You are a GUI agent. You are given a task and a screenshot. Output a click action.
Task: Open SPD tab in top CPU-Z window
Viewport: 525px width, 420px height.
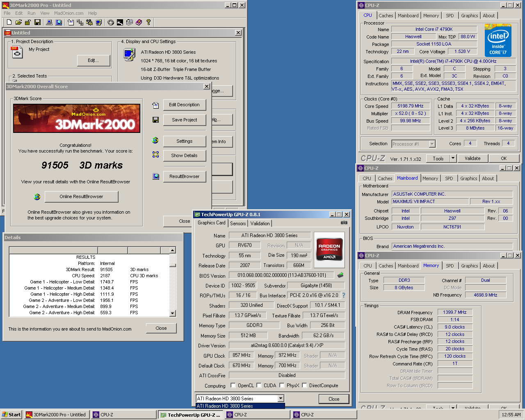tap(450, 16)
